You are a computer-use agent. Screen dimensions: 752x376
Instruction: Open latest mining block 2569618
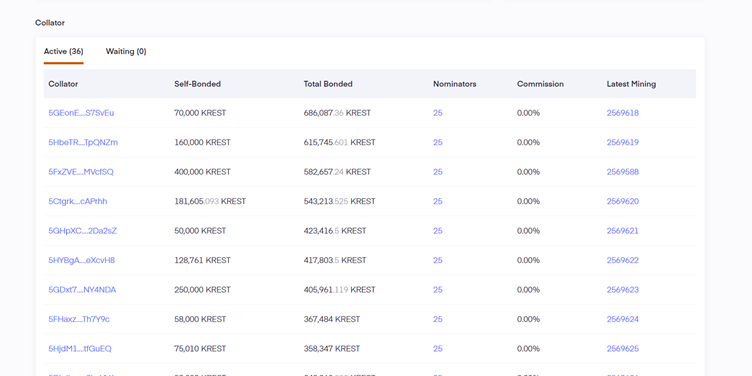pos(623,113)
